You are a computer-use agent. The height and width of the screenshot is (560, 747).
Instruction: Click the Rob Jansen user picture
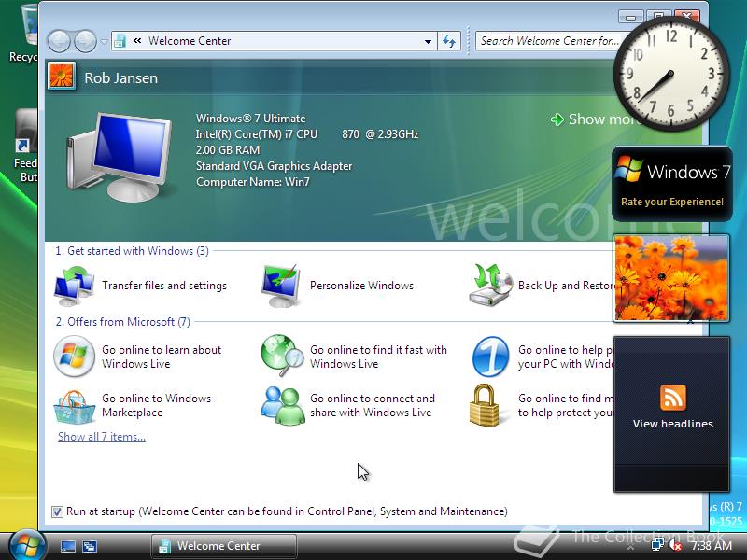click(x=62, y=77)
